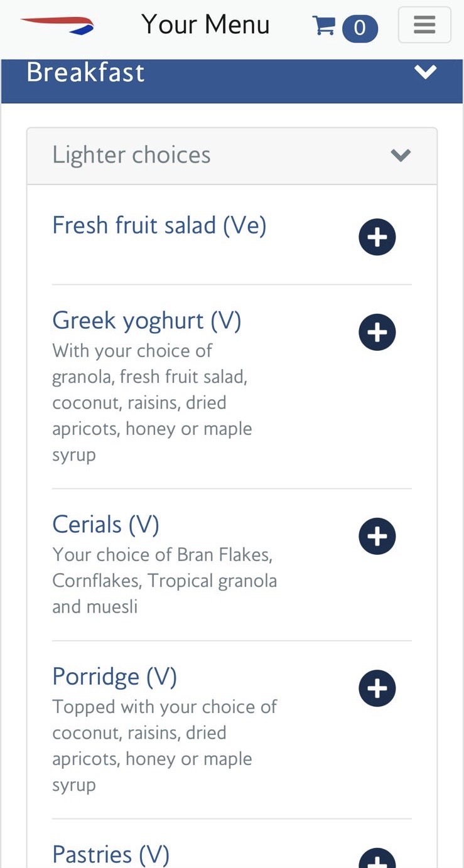Open the Pastries (V) item title

click(111, 854)
